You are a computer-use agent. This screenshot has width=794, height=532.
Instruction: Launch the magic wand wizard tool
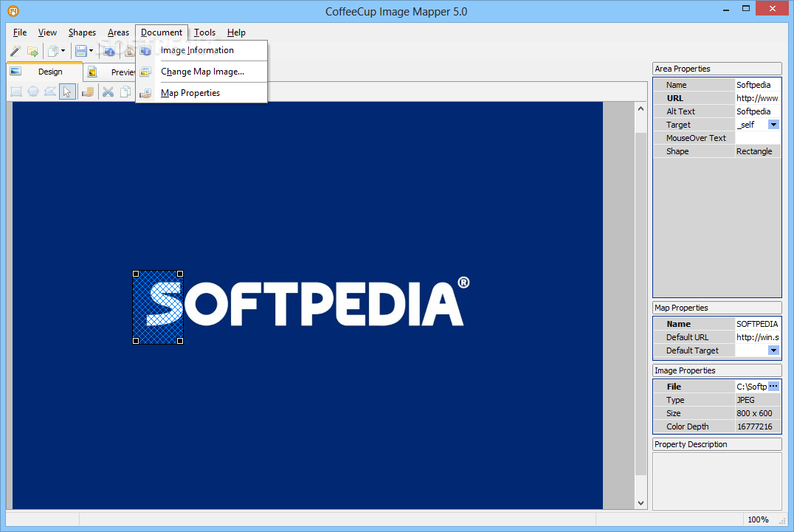(15, 51)
